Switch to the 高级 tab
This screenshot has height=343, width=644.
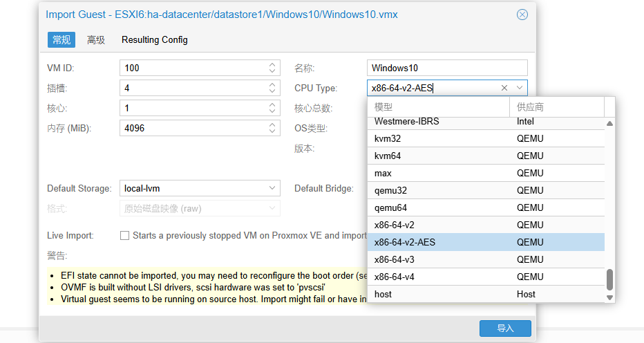click(96, 40)
